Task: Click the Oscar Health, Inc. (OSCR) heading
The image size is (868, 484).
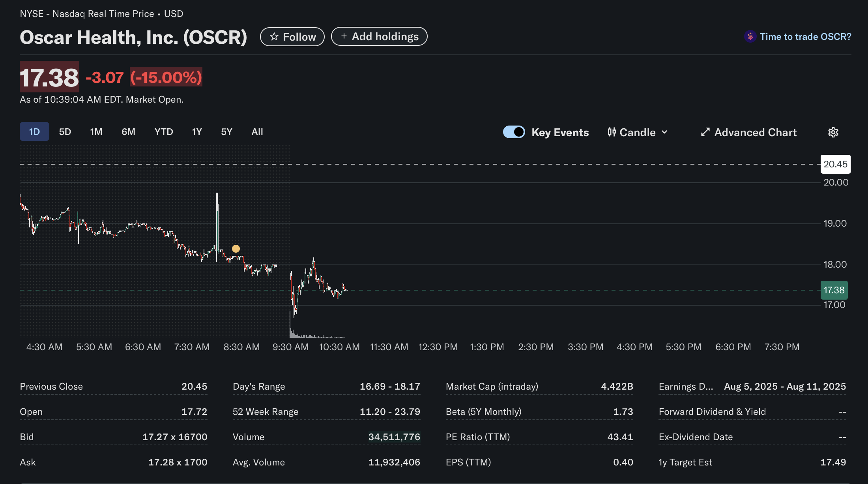Action: (x=133, y=37)
